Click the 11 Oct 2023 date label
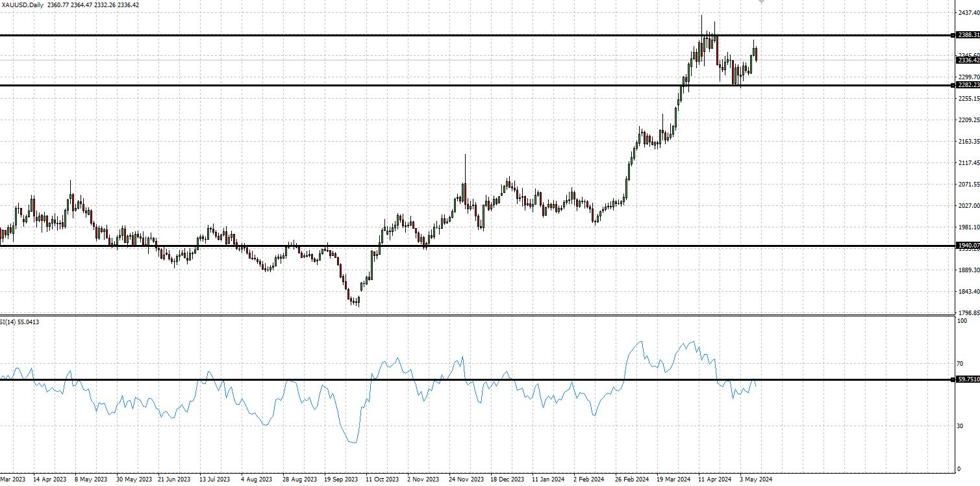The width and height of the screenshot is (980, 486). (x=383, y=480)
